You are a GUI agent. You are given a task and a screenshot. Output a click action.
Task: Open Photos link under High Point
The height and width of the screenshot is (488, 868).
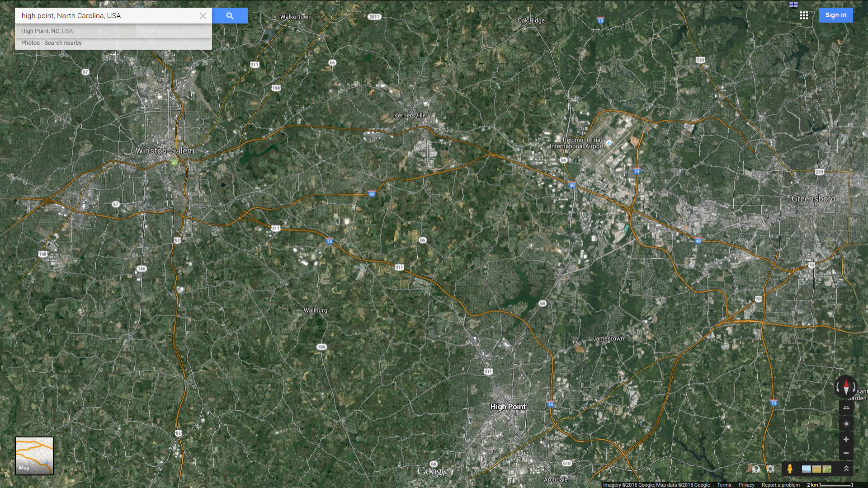click(30, 43)
